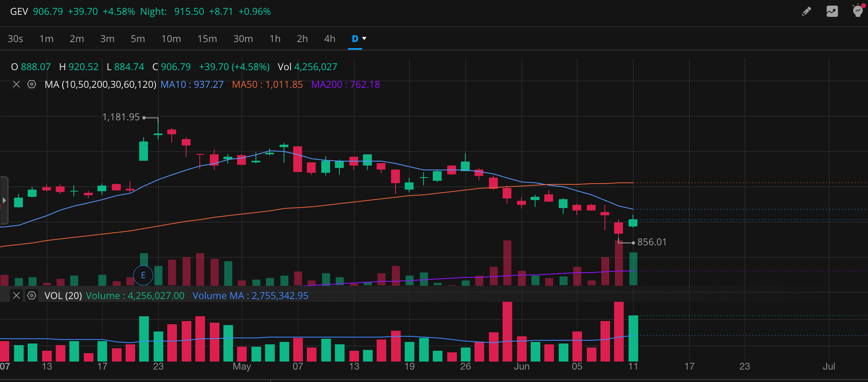Screen dimensions: 868x382
Task: Choose the 15m chart interval
Action: (207, 39)
